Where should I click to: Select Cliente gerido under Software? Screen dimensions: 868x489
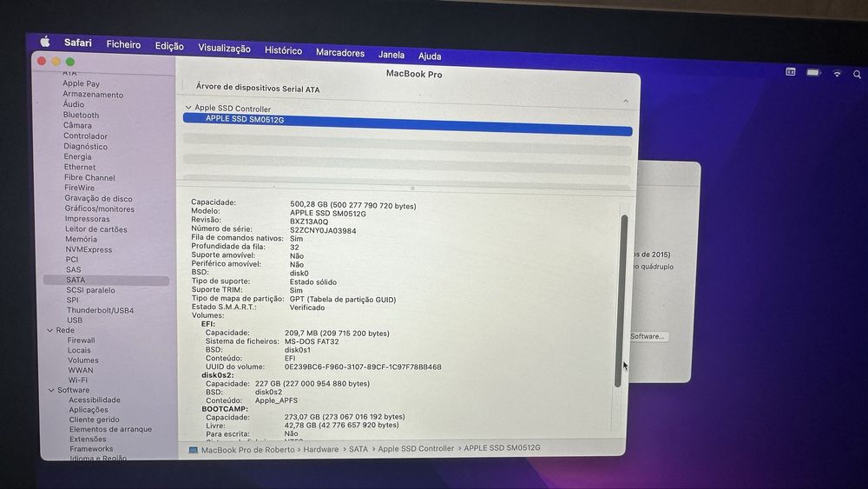94,420
